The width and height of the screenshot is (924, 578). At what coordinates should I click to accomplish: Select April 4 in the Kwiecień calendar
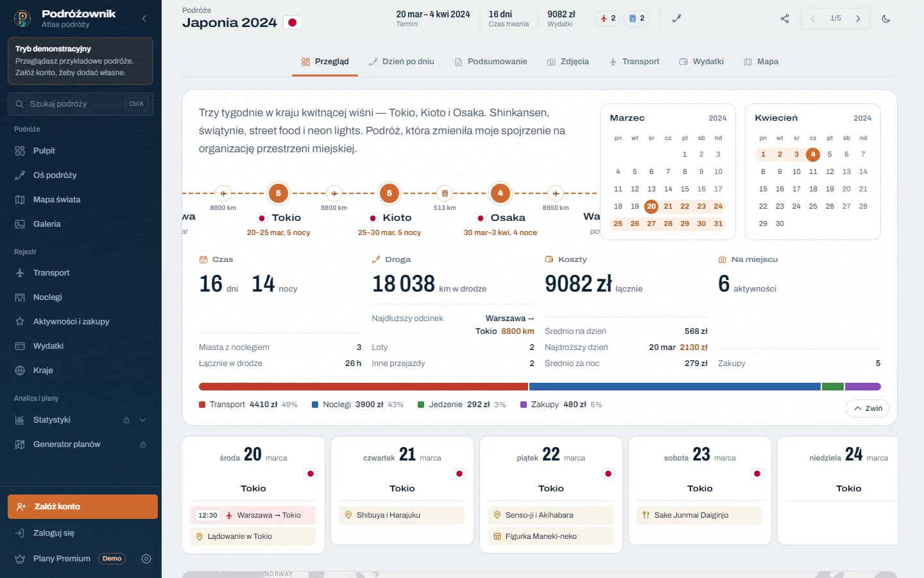pyautogui.click(x=813, y=154)
